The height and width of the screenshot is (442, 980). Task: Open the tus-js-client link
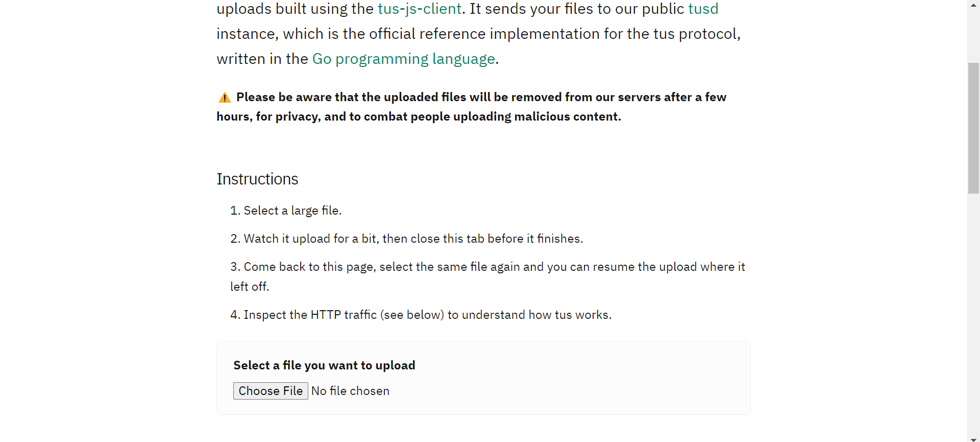tap(419, 9)
